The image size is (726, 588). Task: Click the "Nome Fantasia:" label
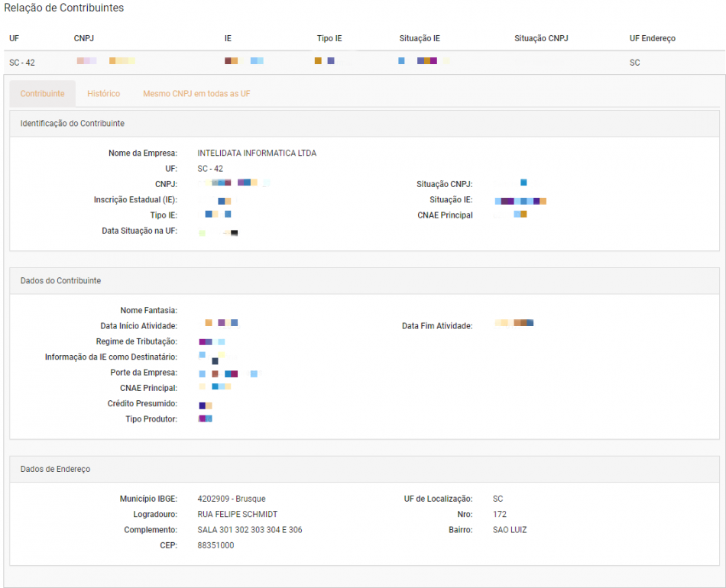click(149, 311)
